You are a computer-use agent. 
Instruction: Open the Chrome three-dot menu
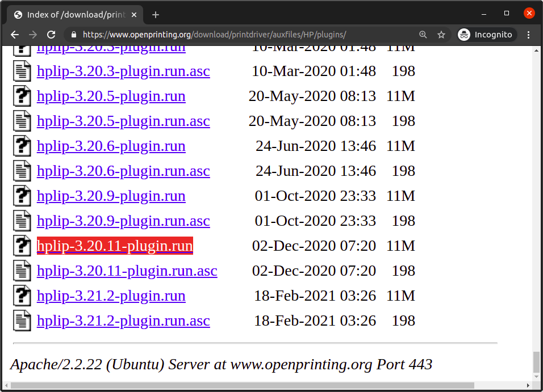(x=528, y=35)
